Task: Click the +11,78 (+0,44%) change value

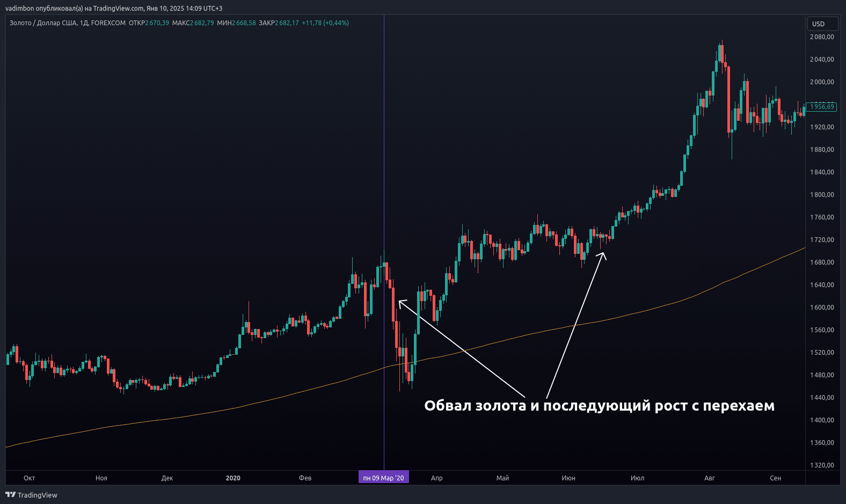Action: pos(325,23)
